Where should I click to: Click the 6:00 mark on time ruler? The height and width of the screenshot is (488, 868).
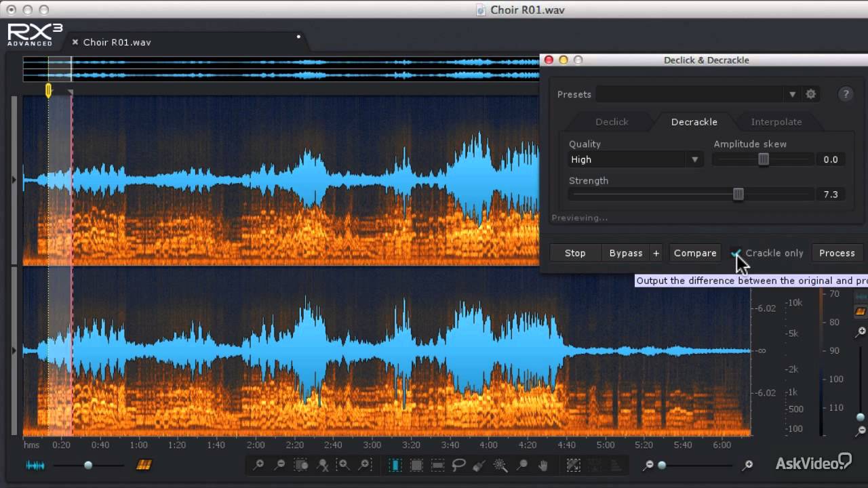point(722,445)
